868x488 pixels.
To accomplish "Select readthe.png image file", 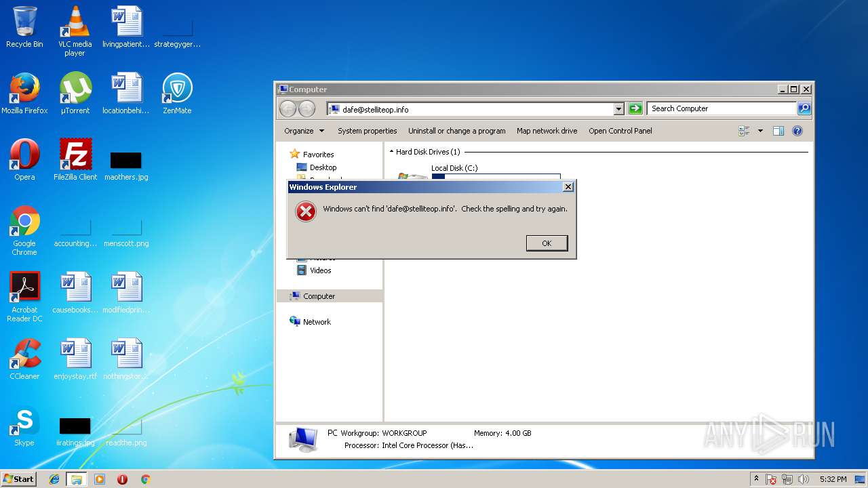I will tap(126, 431).
